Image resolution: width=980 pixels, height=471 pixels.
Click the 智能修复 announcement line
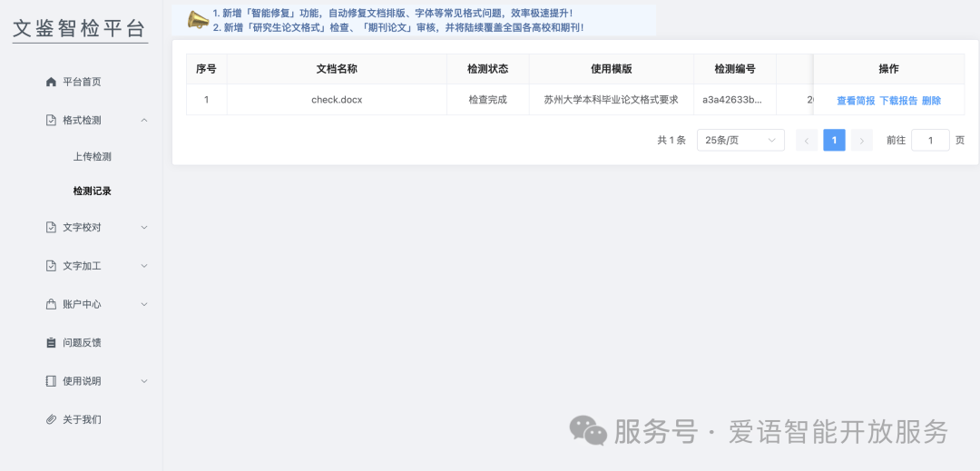coord(393,13)
